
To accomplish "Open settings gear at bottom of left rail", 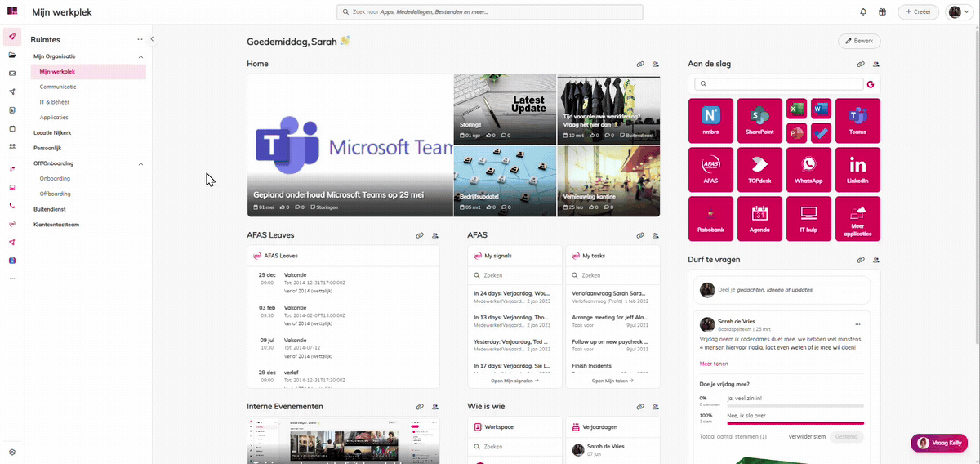I will click(x=12, y=452).
